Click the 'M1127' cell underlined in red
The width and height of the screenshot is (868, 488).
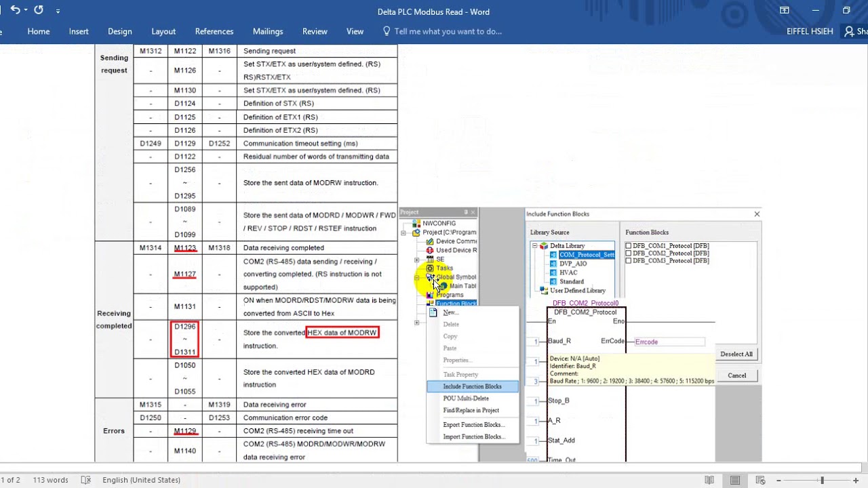(x=185, y=274)
